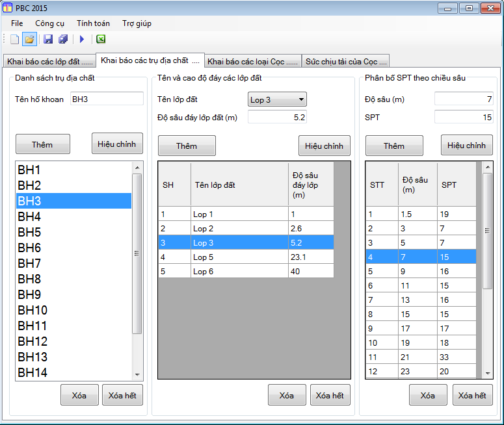The image size is (504, 425).
Task: Click the SPT table scrollbar thumb
Action: pyautogui.click(x=488, y=231)
